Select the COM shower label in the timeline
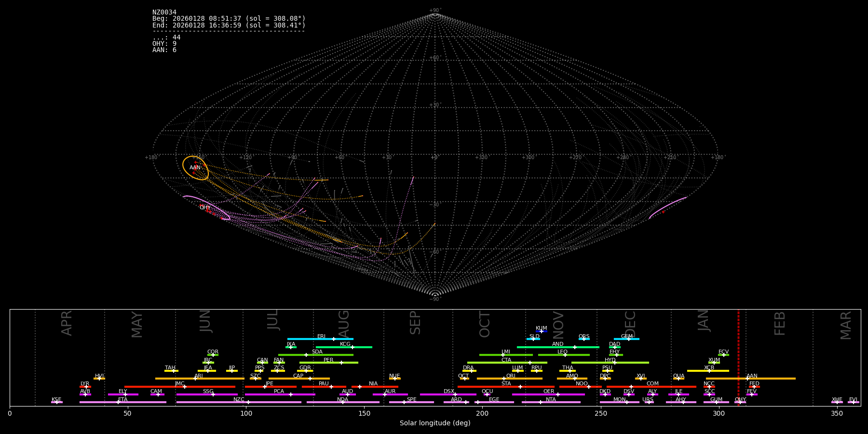Viewport: 868px width, 434px height. click(653, 384)
